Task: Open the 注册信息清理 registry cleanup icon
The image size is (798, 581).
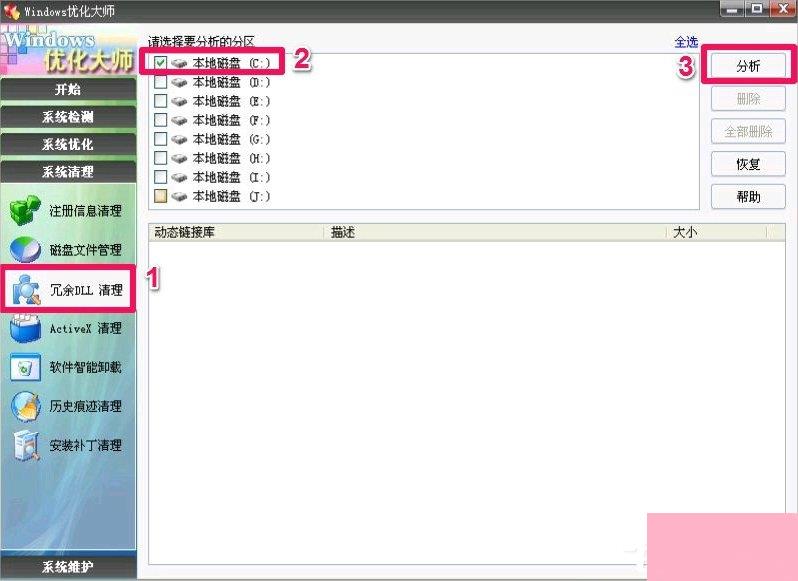Action: pos(25,210)
